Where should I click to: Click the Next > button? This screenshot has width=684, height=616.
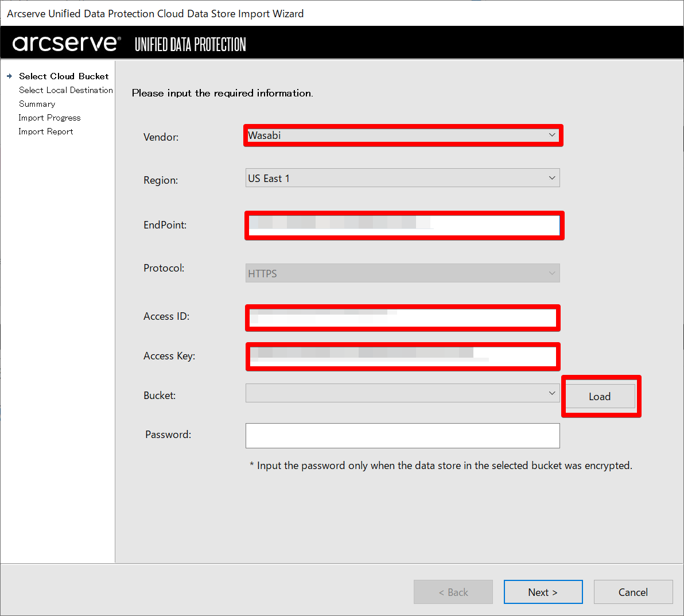click(x=543, y=592)
